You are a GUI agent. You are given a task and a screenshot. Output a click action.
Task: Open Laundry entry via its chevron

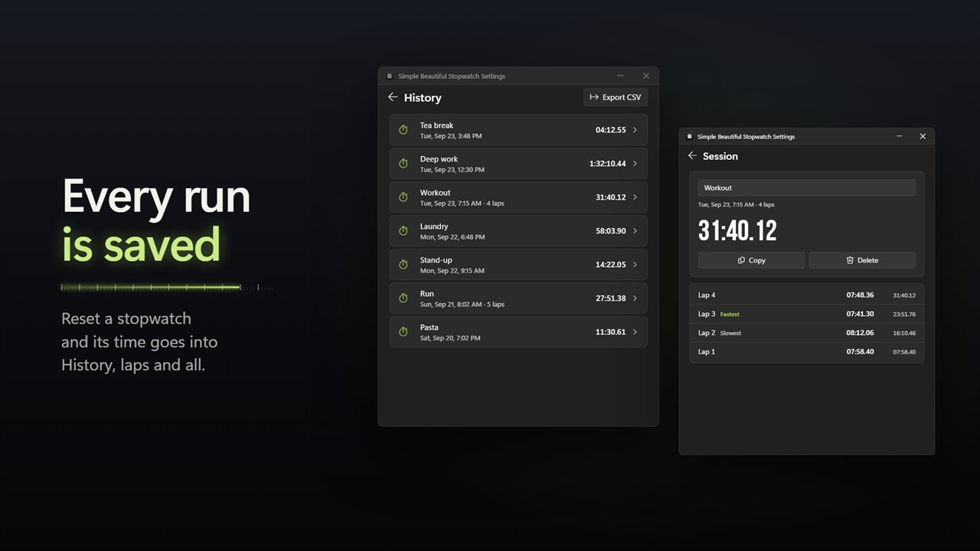(x=635, y=231)
